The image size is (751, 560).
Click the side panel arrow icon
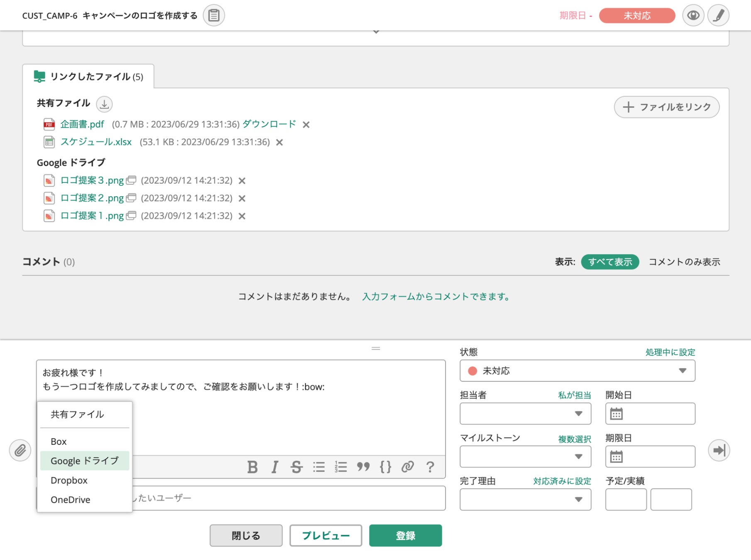point(719,450)
